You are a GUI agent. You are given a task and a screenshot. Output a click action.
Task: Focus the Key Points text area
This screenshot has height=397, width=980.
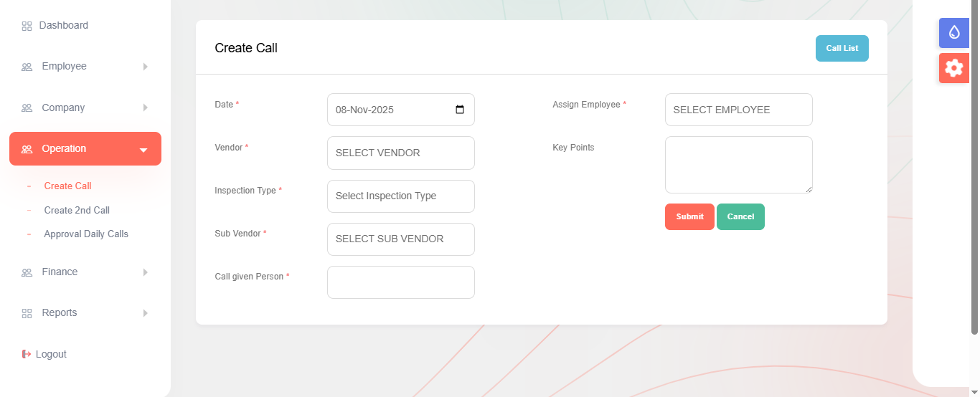[x=738, y=165]
